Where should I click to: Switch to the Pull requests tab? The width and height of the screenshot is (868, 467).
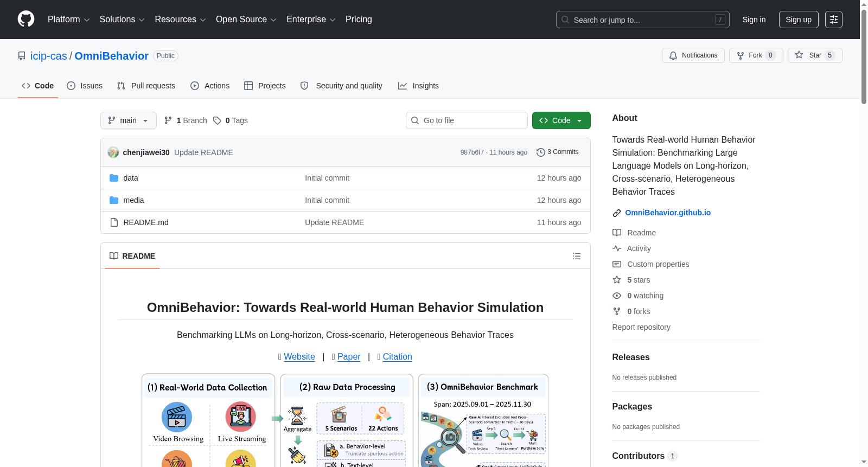click(146, 86)
